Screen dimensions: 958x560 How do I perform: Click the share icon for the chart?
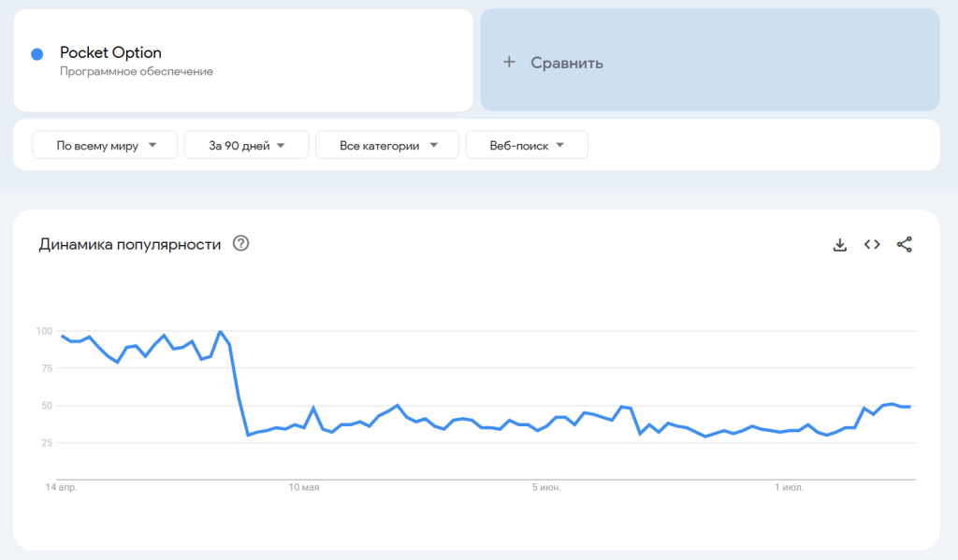tap(904, 245)
